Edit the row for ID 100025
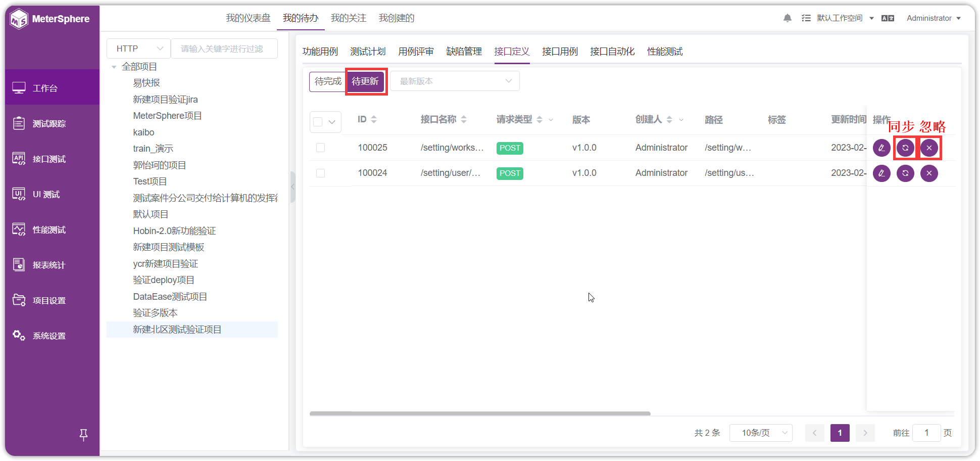Viewport: 980px width, 461px height. point(881,148)
